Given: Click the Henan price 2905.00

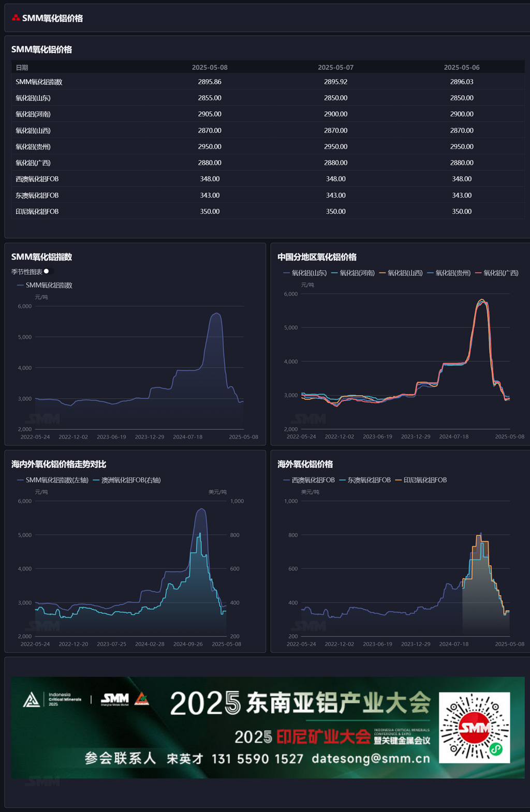Looking at the screenshot, I should pyautogui.click(x=210, y=114).
